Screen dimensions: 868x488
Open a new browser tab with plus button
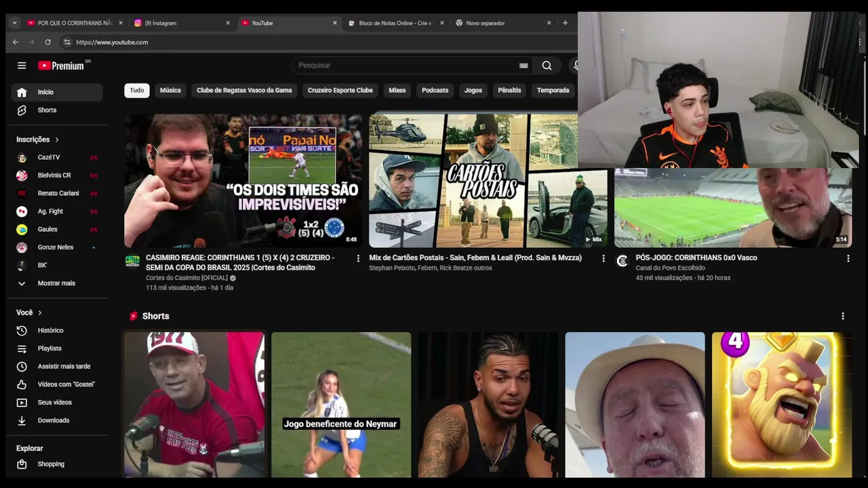[565, 23]
